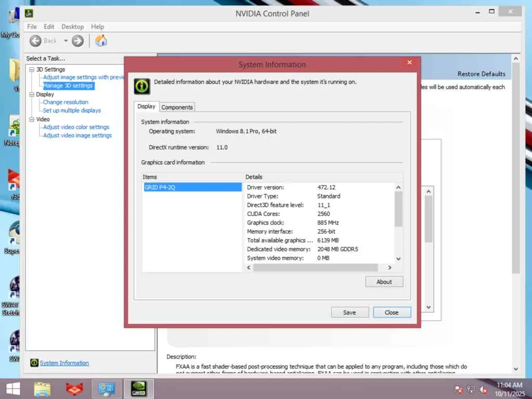Minimize the NVIDIA Control Panel window
This screenshot has width=532, height=399.
[478, 12]
